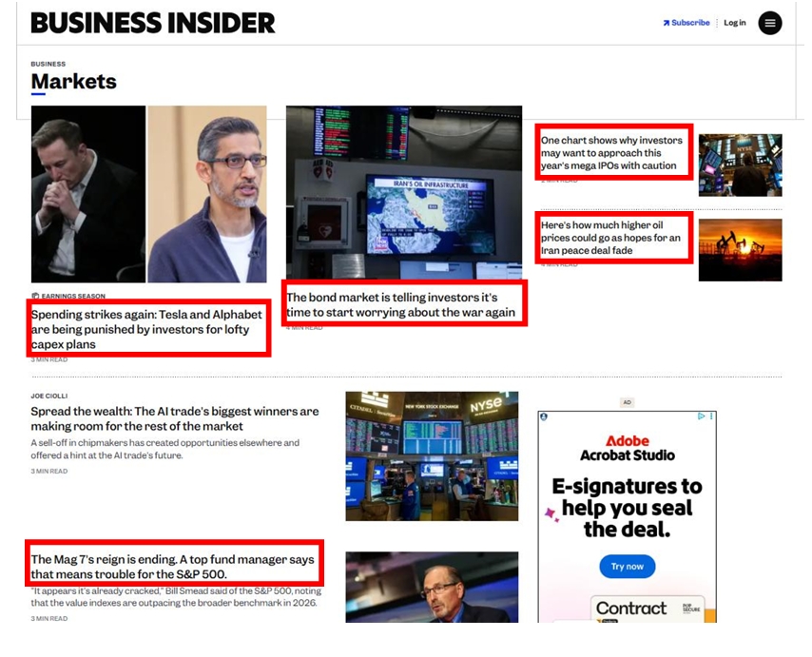812x657 pixels.
Task: Open the Spread the wealth AI trade headline
Action: (175, 419)
